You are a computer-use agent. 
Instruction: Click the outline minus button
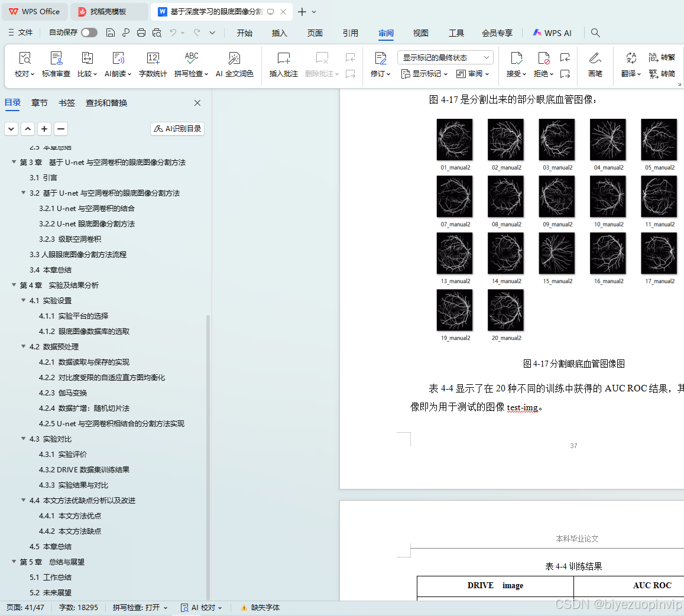pos(61,129)
